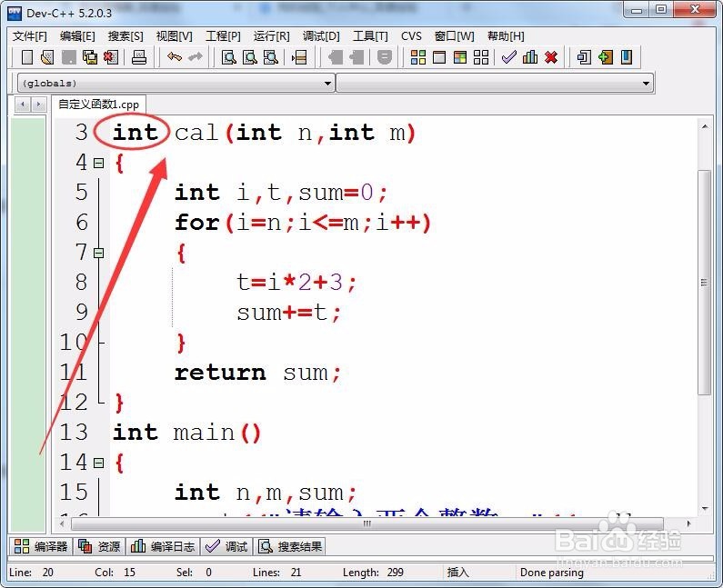Open the CVS menu

[x=411, y=36]
